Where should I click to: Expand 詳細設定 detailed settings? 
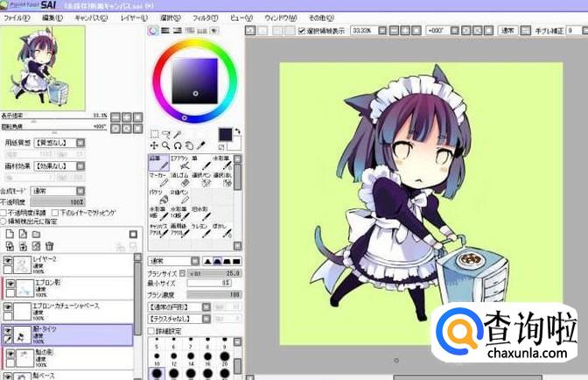150,331
